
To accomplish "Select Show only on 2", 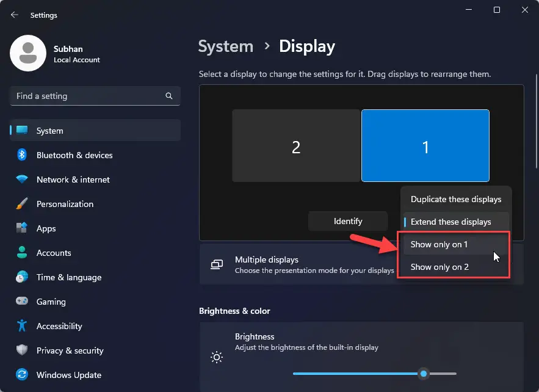I will 456,267.
